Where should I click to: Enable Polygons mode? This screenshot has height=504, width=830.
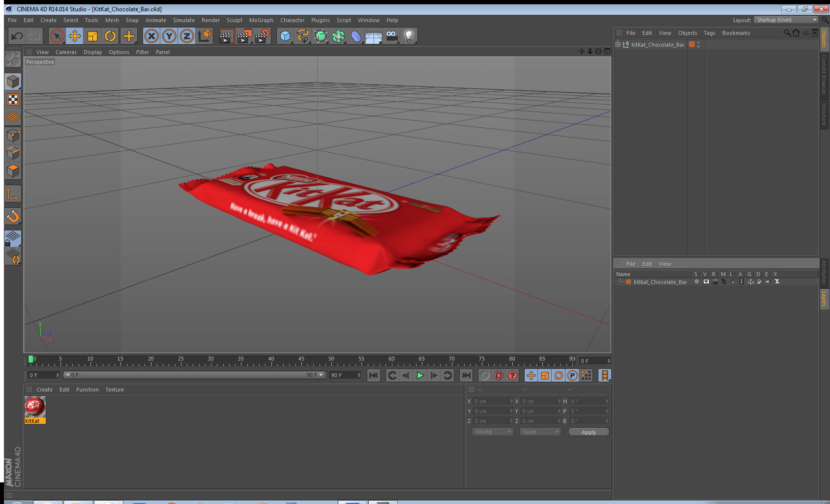13,171
